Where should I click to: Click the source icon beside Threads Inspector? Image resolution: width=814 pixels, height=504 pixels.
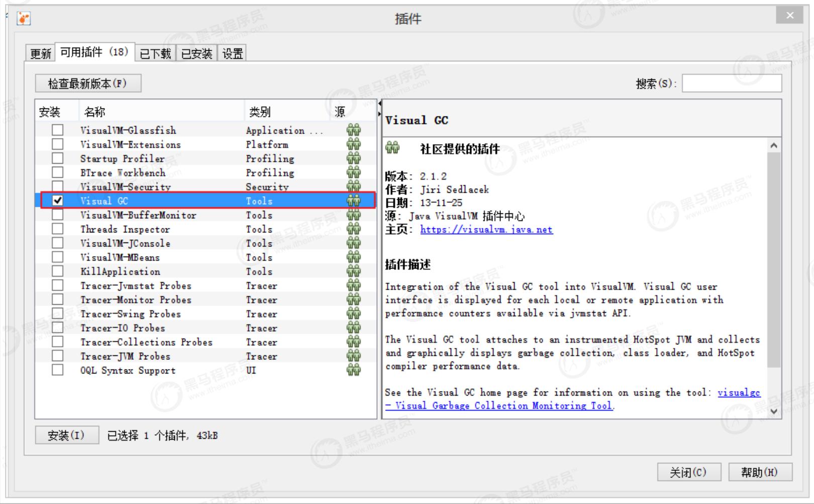coord(353,229)
